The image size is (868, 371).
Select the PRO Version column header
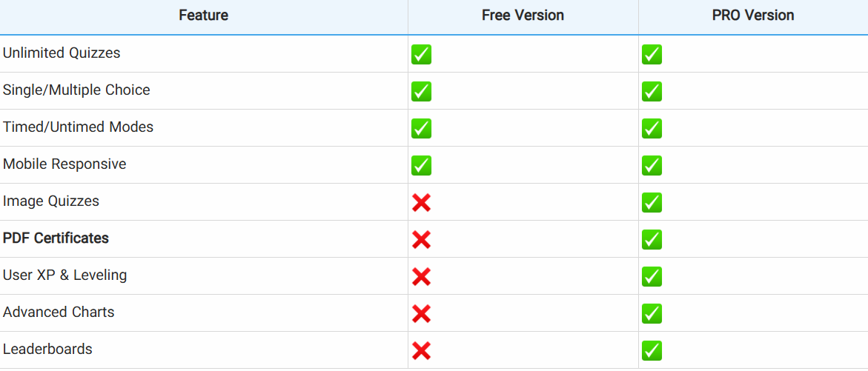tap(752, 16)
